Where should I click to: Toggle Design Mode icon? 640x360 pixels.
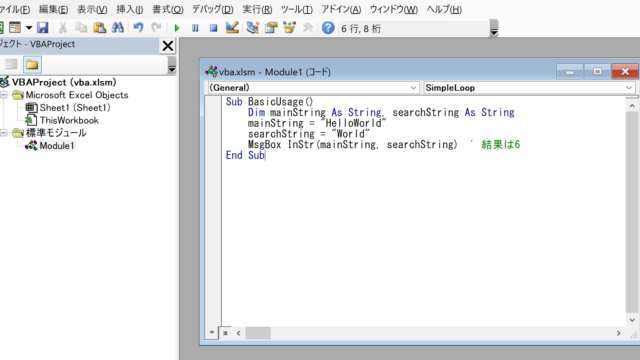[x=232, y=28]
